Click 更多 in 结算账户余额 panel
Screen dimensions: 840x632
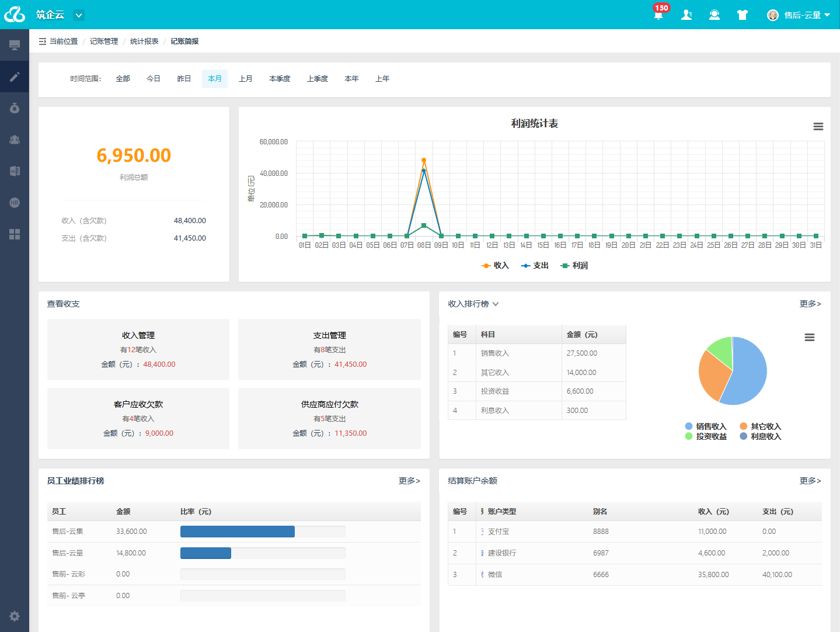point(810,481)
